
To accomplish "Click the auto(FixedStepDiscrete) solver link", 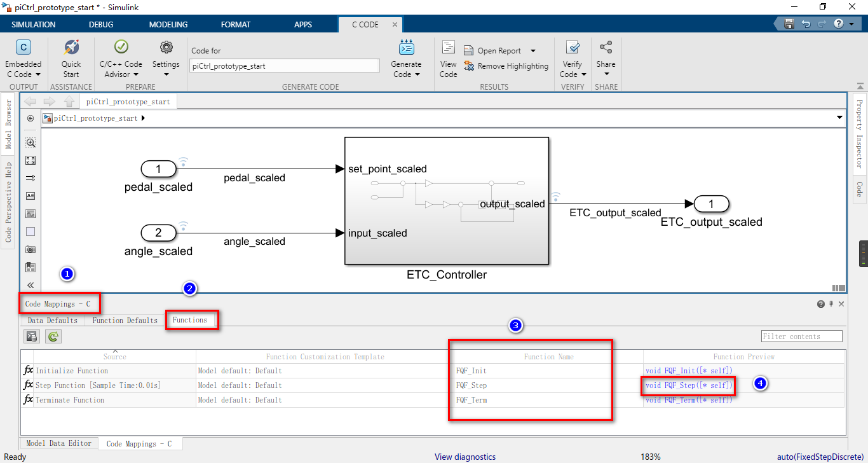I will click(820, 457).
